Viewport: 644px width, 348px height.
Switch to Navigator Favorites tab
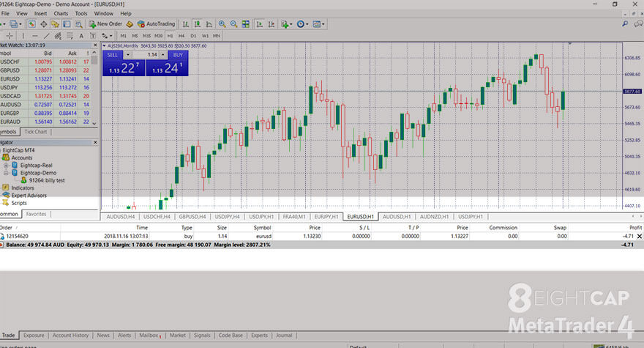36,215
